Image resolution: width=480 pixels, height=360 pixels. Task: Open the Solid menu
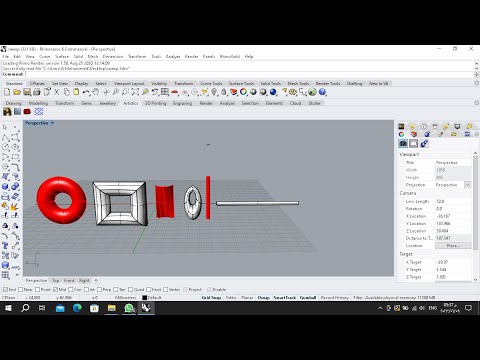pyautogui.click(x=78, y=56)
